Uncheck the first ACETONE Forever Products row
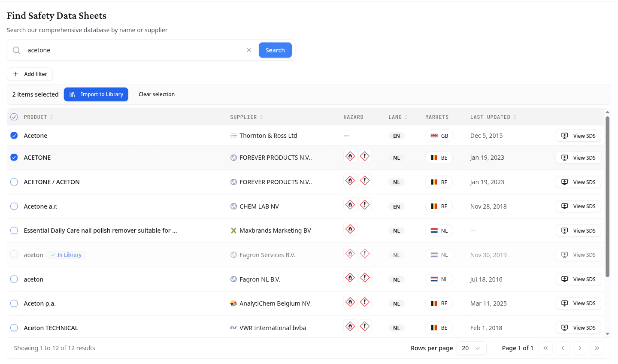The width and height of the screenshot is (618, 364). pos(14,158)
